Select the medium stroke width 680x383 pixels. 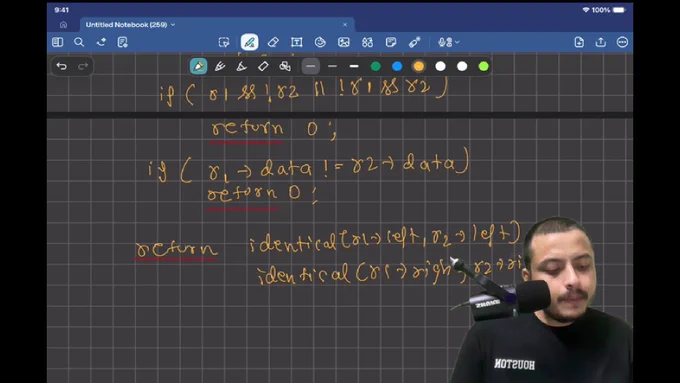[x=332, y=66]
